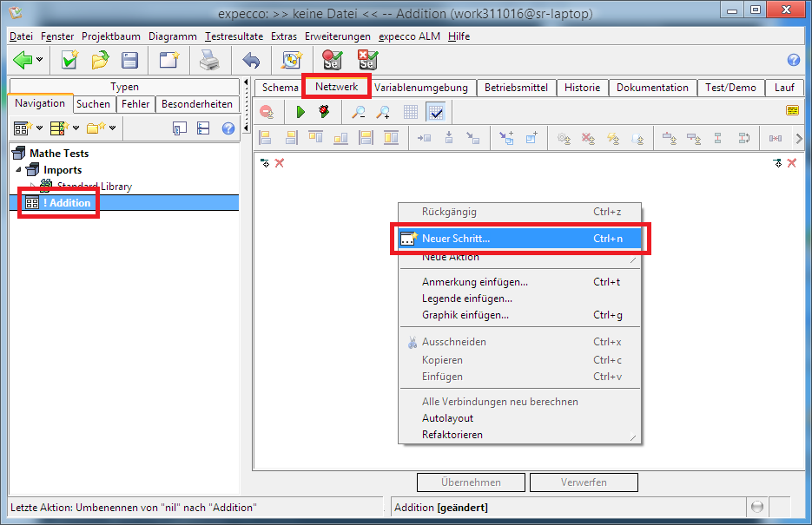Open project via the folder icon

click(x=100, y=60)
